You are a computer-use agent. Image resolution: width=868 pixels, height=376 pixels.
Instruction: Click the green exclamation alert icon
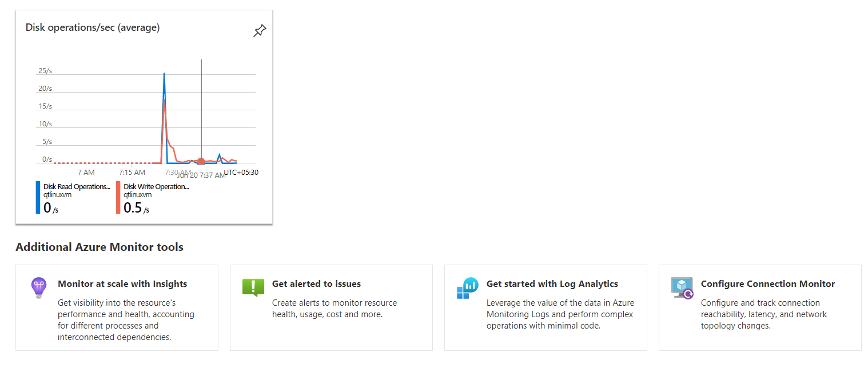pyautogui.click(x=253, y=287)
